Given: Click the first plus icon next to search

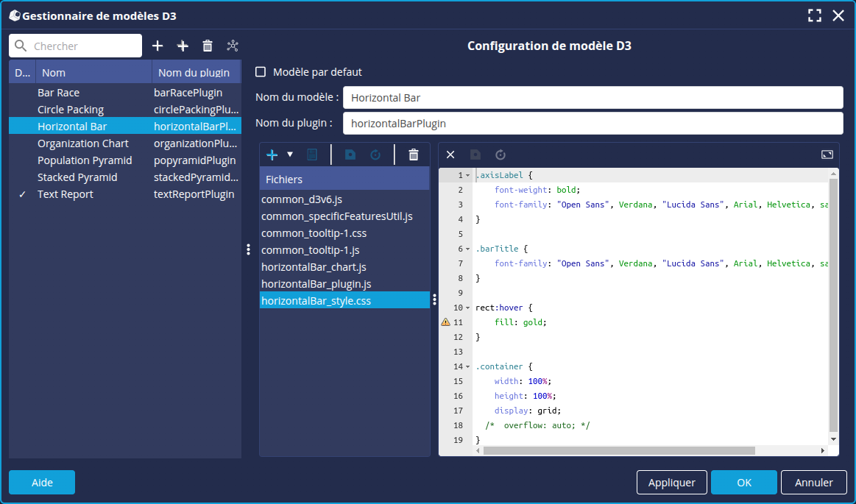Looking at the screenshot, I should [x=158, y=46].
